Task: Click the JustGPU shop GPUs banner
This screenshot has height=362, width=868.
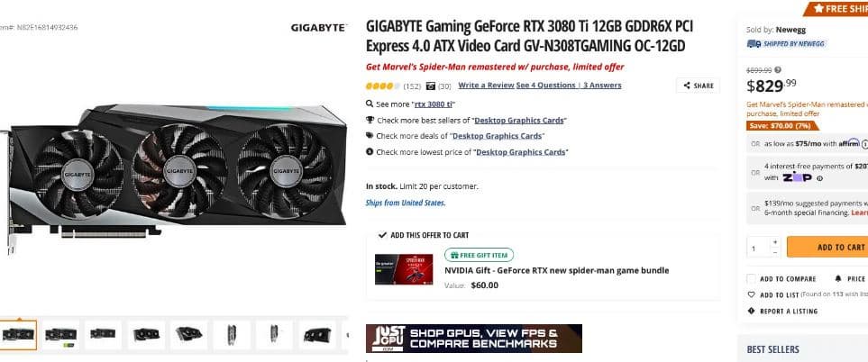Action: click(474, 339)
